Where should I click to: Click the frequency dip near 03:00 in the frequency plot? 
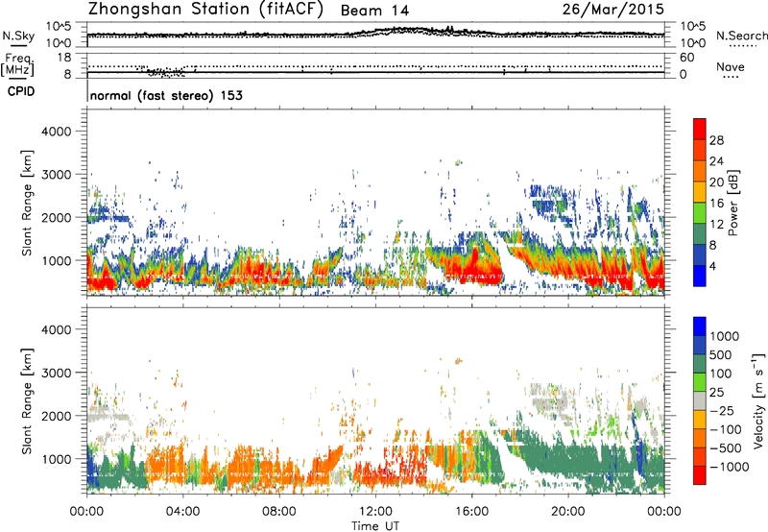(x=164, y=72)
